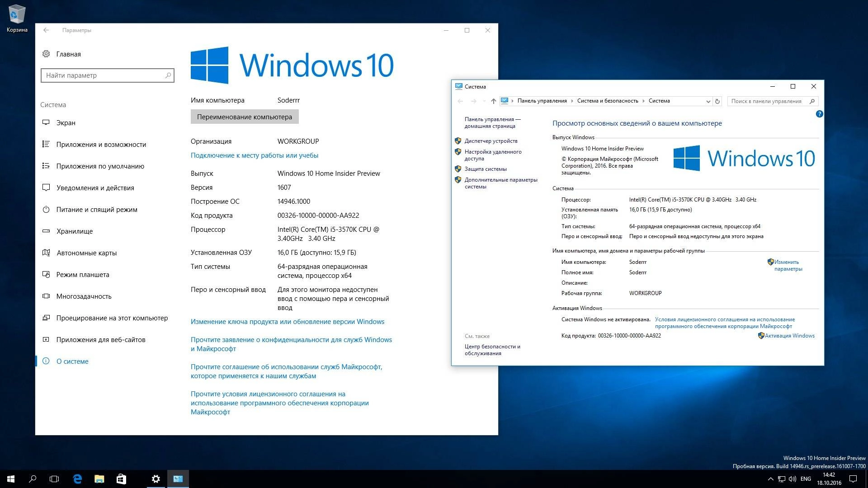Click Переименование компьютера button

[245, 117]
